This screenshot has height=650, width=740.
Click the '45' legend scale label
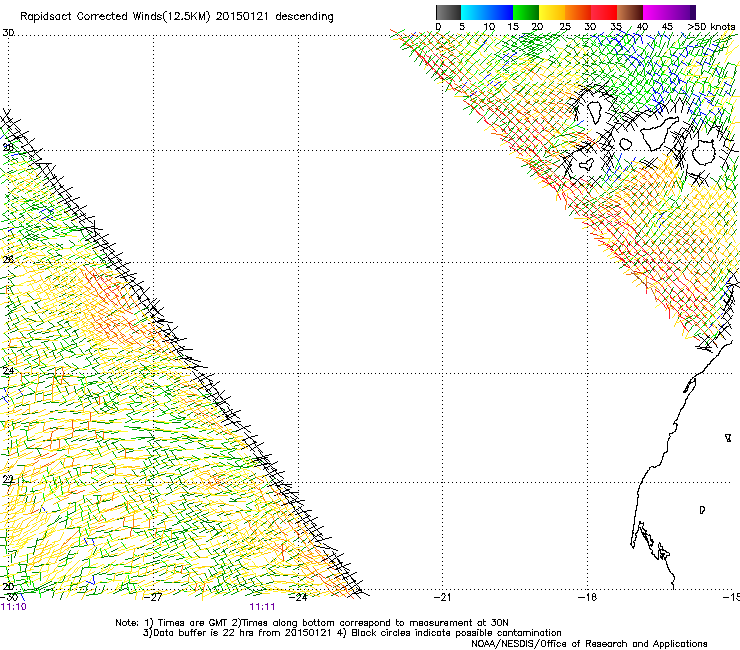667,27
